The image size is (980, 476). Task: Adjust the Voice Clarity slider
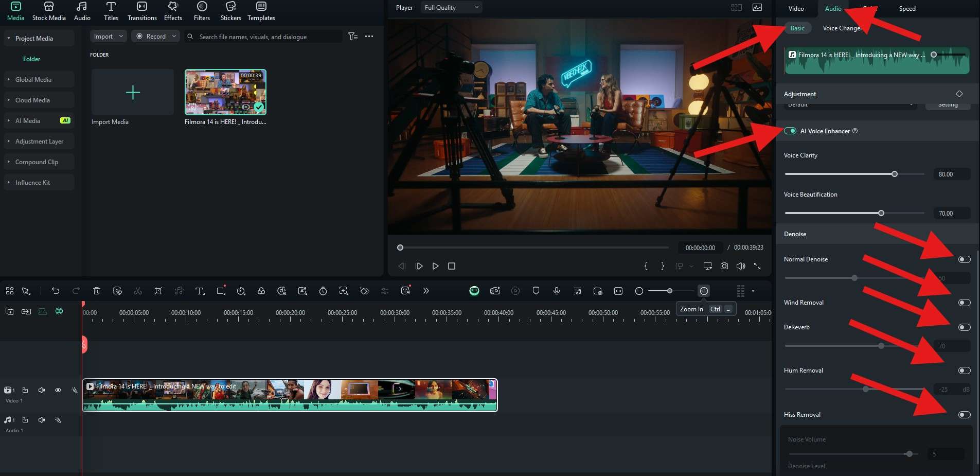pos(895,174)
